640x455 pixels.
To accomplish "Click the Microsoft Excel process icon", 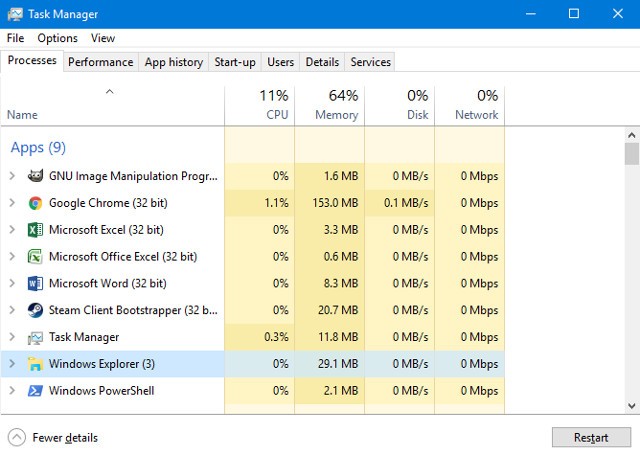I will tap(35, 230).
